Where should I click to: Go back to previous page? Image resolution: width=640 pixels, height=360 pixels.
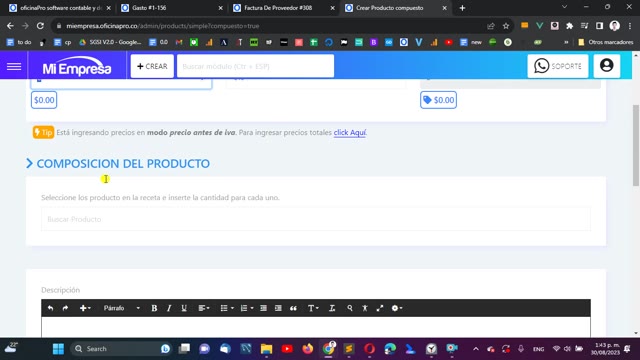point(10,26)
